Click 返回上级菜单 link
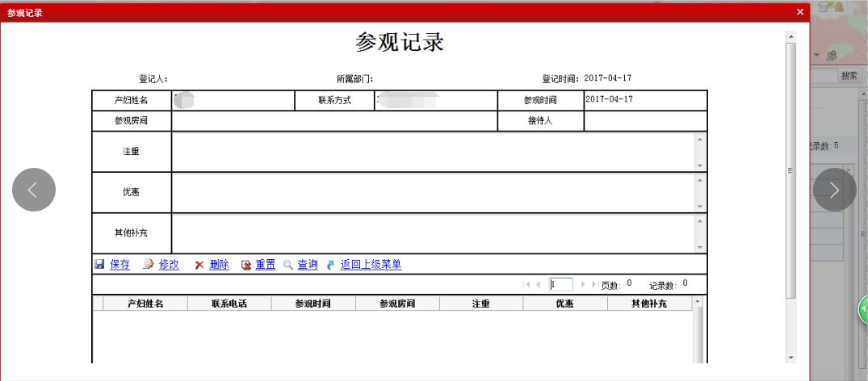Image resolution: width=868 pixels, height=381 pixels. tap(371, 265)
